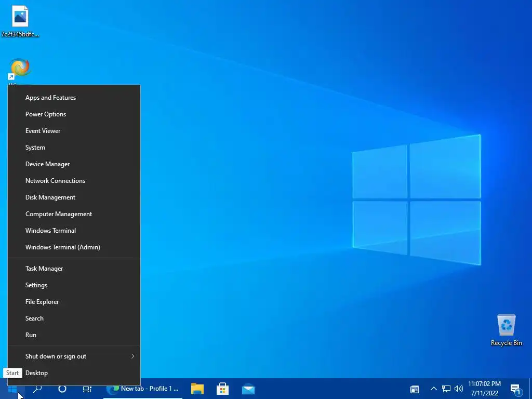Screen dimensions: 532x399
Task: Open the clock showing 11:07:02 PM
Action: coord(485,389)
